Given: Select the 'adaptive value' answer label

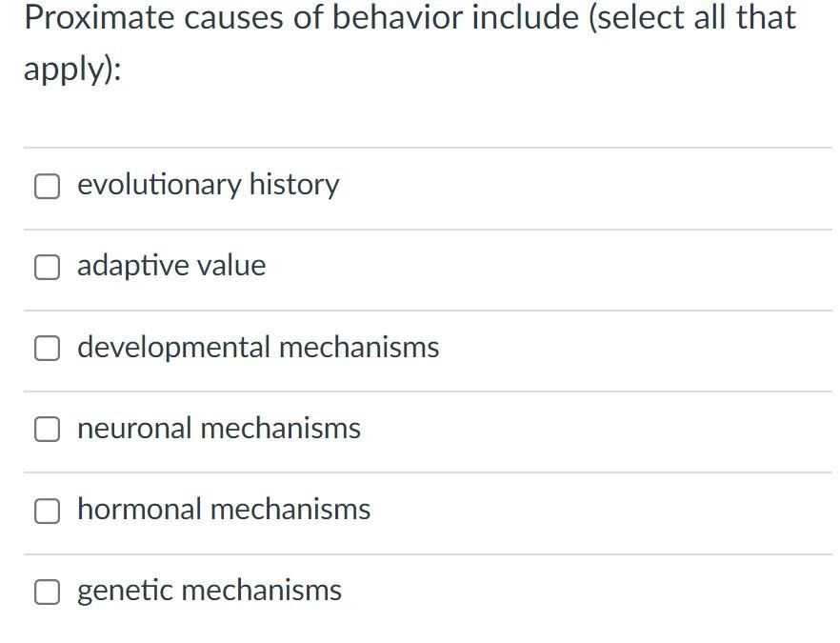Looking at the screenshot, I should 171,267.
